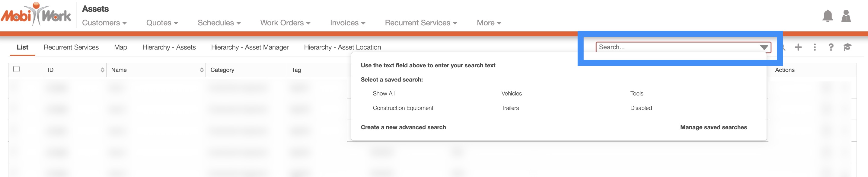Open Manage saved searches link
The height and width of the screenshot is (177, 868).
pos(713,127)
